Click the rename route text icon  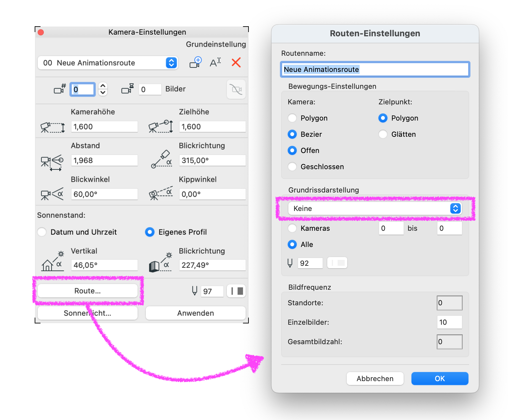(215, 62)
